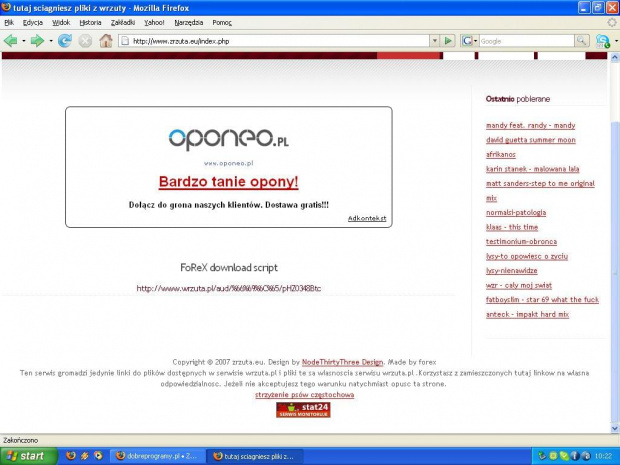Expand the address bar URL dropdown
This screenshot has width=620, height=465.
click(x=434, y=41)
